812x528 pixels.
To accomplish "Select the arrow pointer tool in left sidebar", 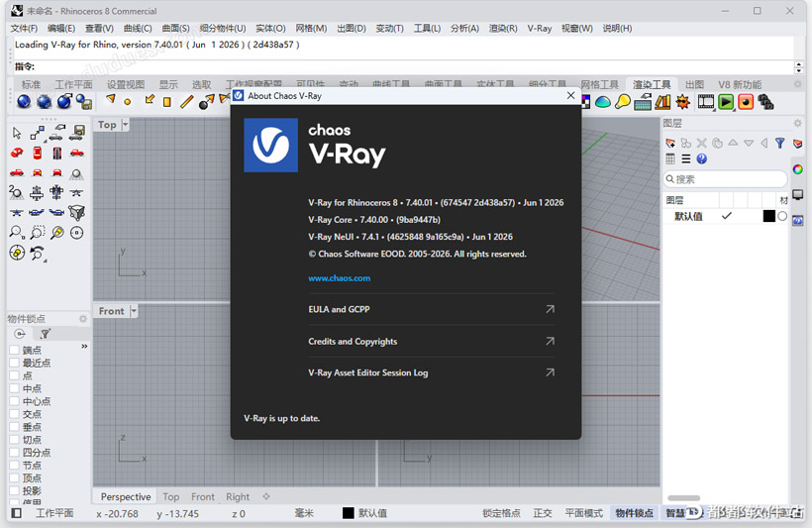I will tap(17, 133).
